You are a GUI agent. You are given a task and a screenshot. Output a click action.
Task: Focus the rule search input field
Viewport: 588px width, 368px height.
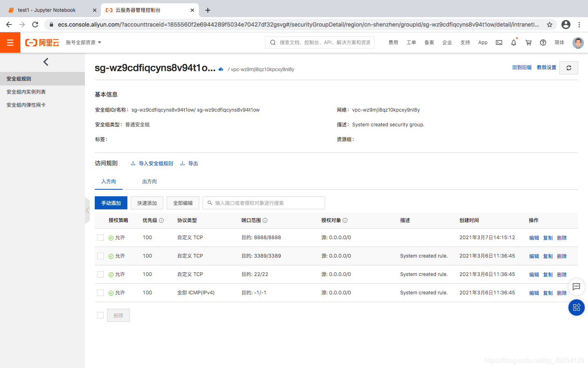(264, 203)
